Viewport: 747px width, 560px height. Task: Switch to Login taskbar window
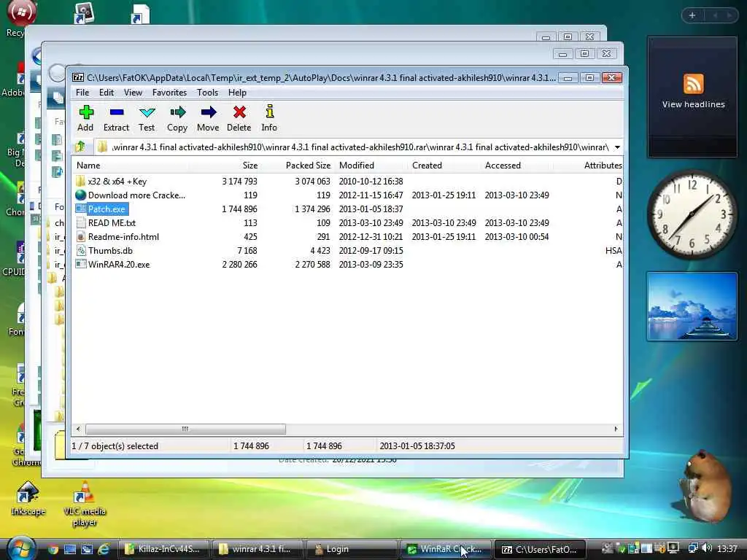point(352,549)
